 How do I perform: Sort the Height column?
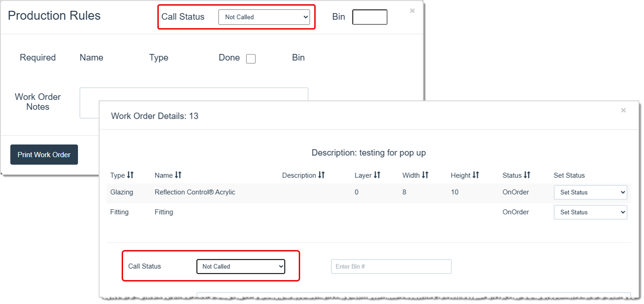click(476, 175)
